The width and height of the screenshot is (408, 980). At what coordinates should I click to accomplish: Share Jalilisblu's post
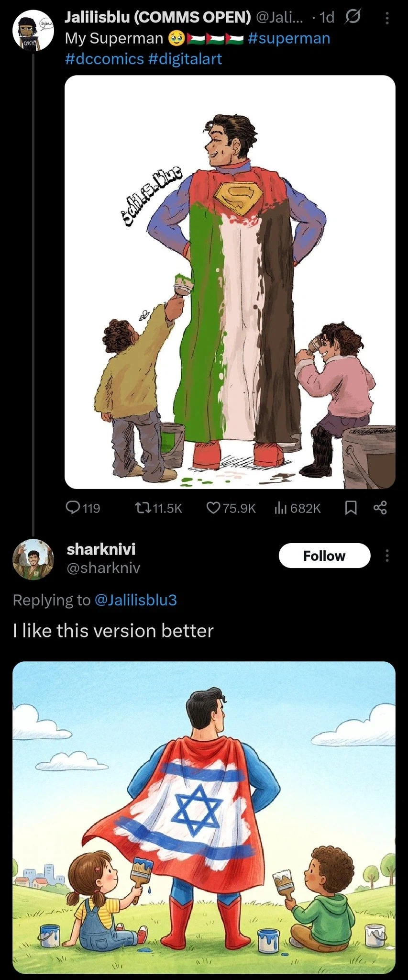click(380, 508)
